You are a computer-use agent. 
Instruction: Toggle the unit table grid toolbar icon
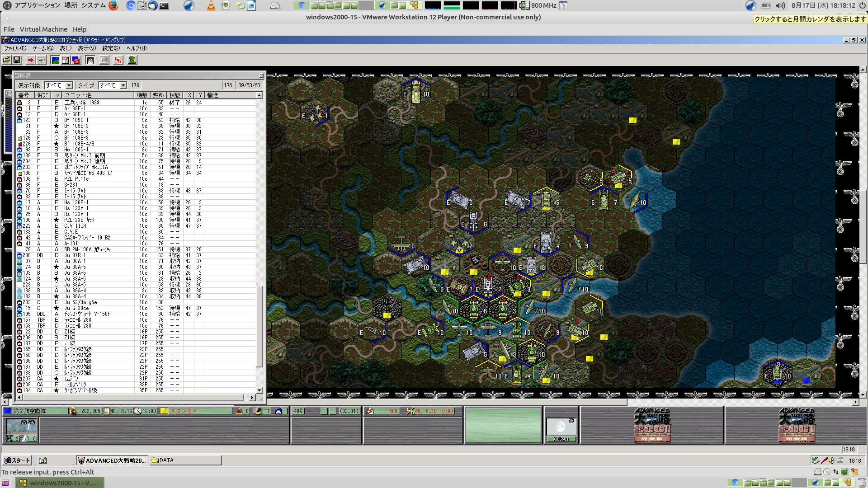click(90, 60)
